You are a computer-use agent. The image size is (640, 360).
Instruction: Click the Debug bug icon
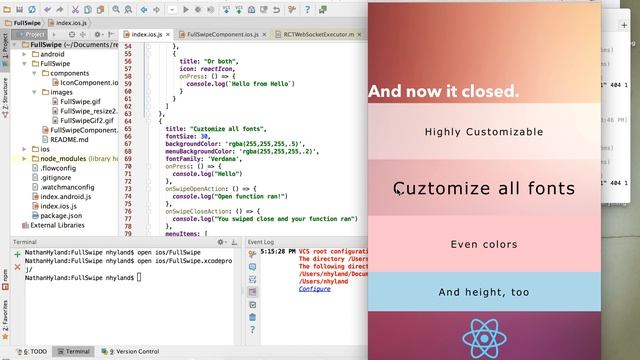(x=198, y=9)
